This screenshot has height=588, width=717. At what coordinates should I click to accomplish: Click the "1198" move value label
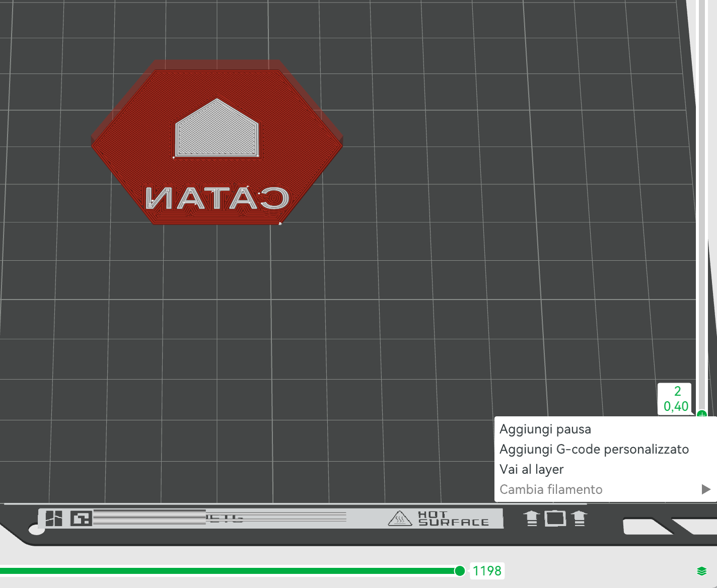point(487,571)
